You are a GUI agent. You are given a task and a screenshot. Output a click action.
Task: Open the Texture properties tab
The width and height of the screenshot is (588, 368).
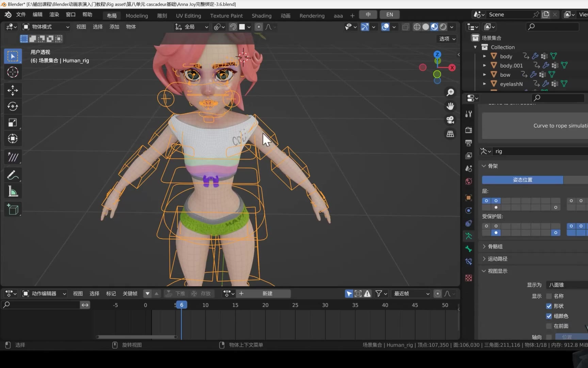pos(469,278)
